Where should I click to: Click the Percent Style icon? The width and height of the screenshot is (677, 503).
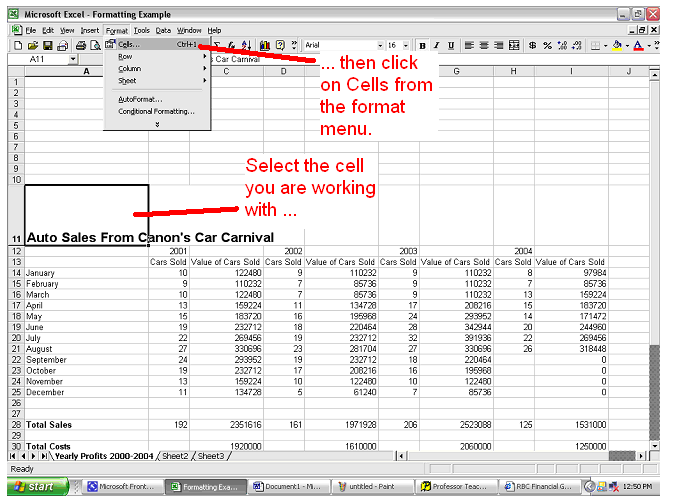pyautogui.click(x=548, y=45)
